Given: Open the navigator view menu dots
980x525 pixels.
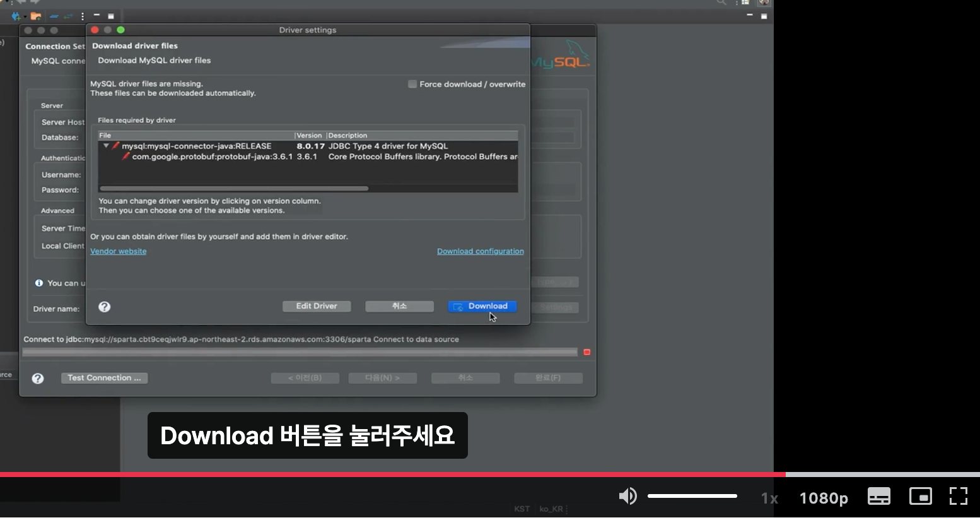Looking at the screenshot, I should (x=83, y=16).
